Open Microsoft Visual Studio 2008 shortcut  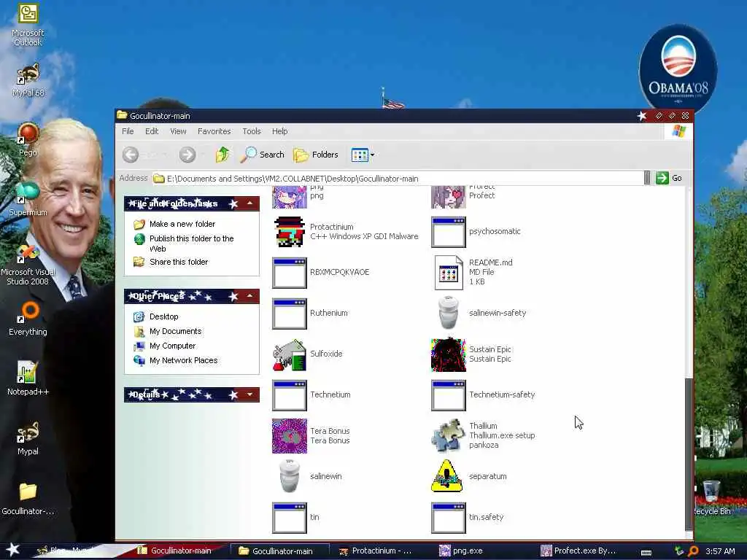click(x=28, y=264)
